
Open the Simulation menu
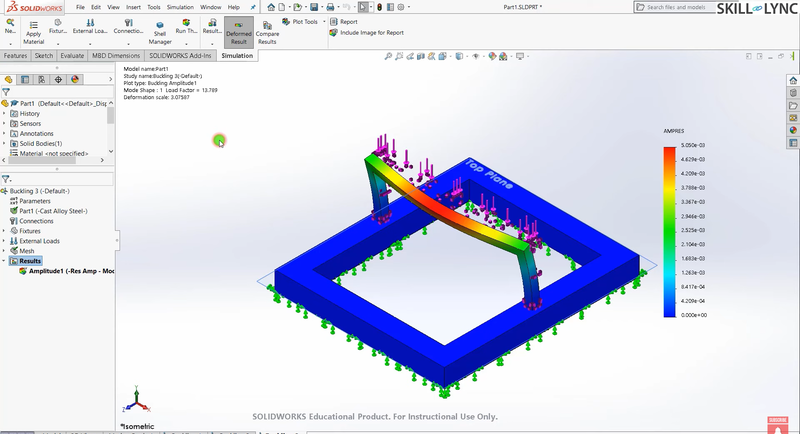coord(180,7)
